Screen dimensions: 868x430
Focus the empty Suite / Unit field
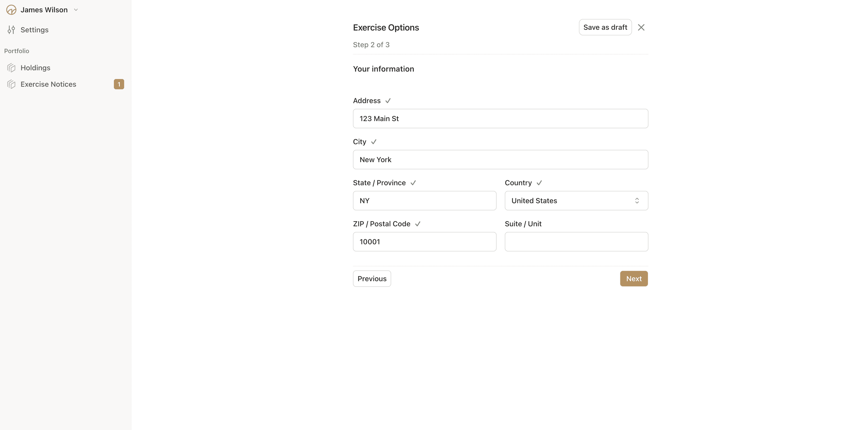pos(576,242)
